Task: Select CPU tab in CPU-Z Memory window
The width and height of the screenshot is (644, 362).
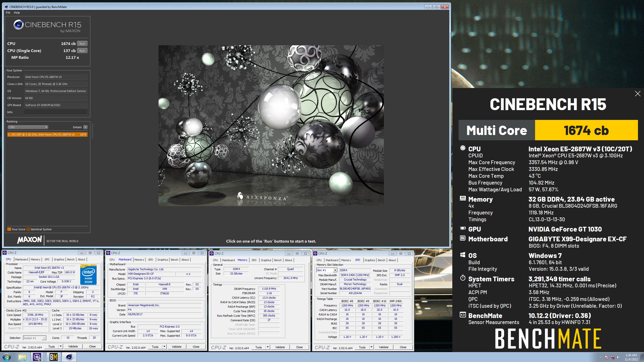Action: (215, 260)
